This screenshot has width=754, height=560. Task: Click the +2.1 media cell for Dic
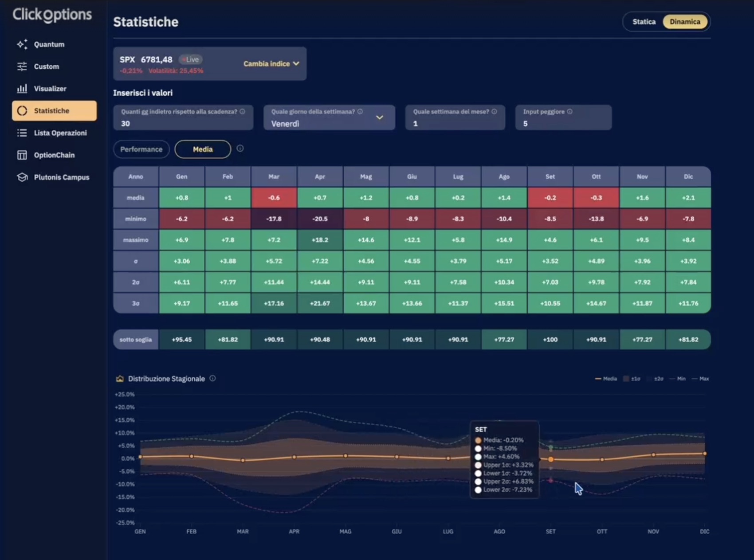688,198
